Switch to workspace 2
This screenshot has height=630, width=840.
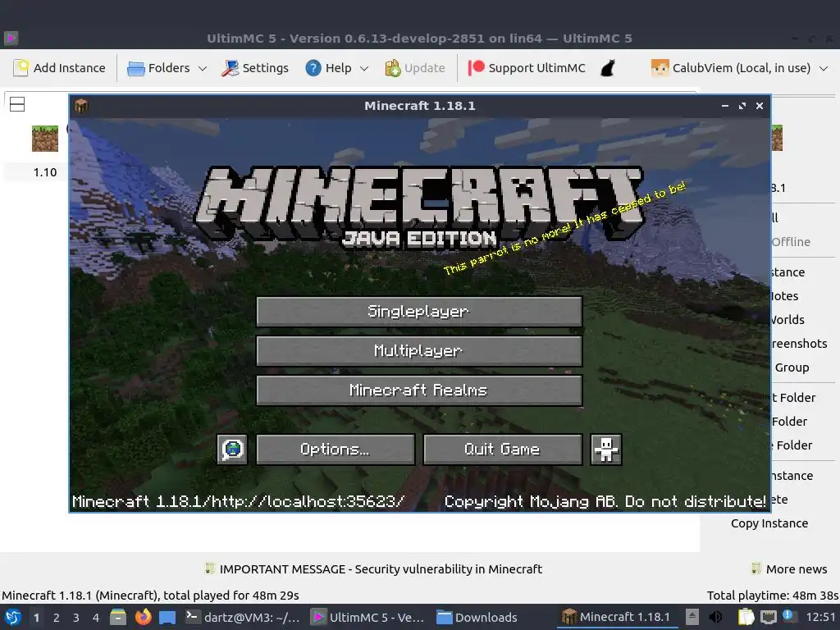57,618
